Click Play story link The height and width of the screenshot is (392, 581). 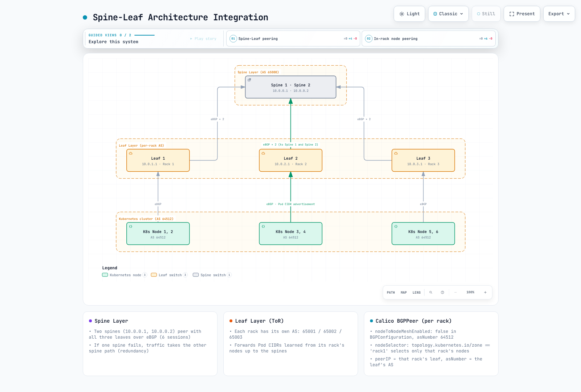point(203,39)
